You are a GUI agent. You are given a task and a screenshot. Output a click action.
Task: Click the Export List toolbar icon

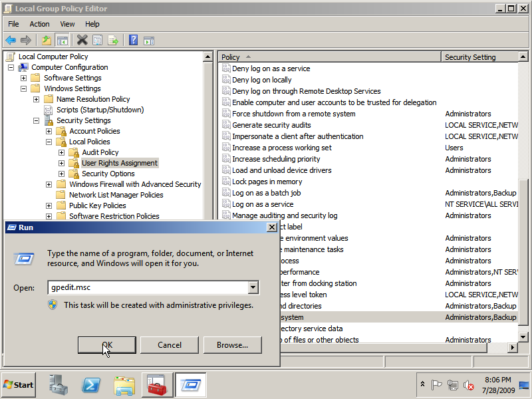113,41
